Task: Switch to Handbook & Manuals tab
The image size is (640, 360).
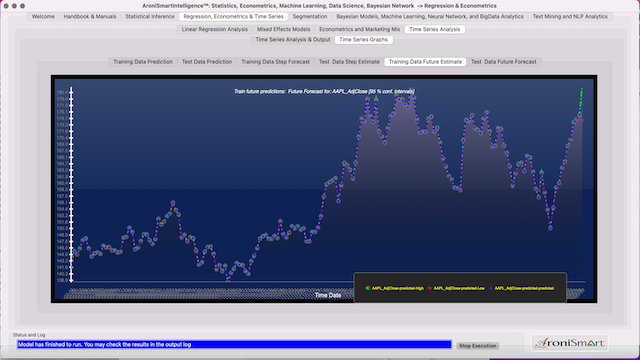Action: click(90, 17)
